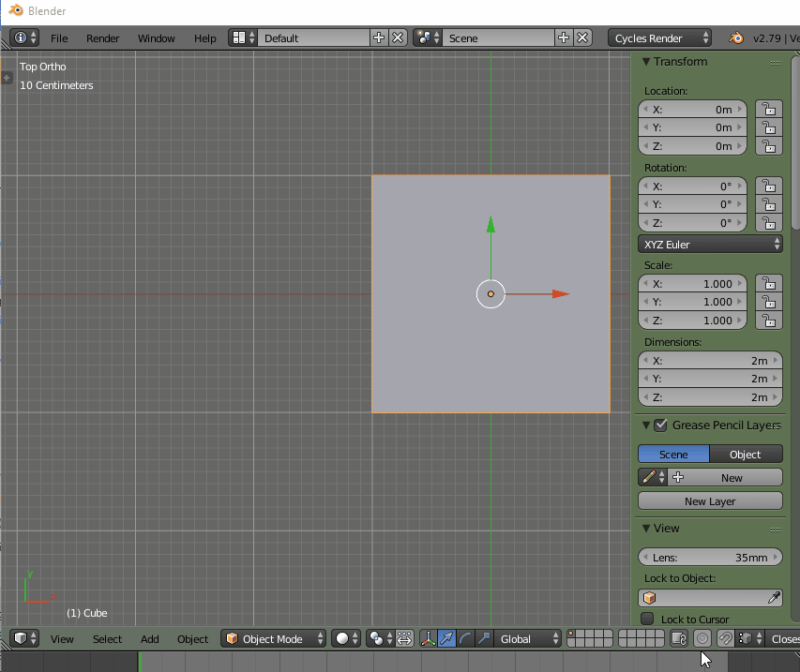Open the Render menu

click(102, 38)
